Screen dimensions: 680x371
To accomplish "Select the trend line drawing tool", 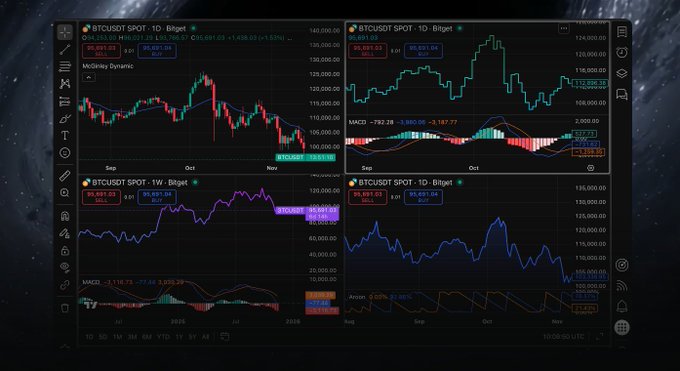I will pyautogui.click(x=65, y=49).
